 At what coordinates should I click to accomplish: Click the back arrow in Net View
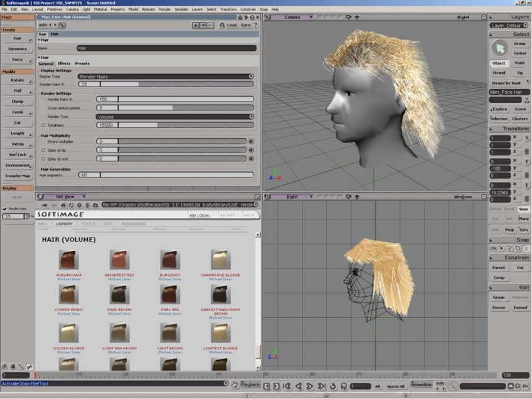45,205
